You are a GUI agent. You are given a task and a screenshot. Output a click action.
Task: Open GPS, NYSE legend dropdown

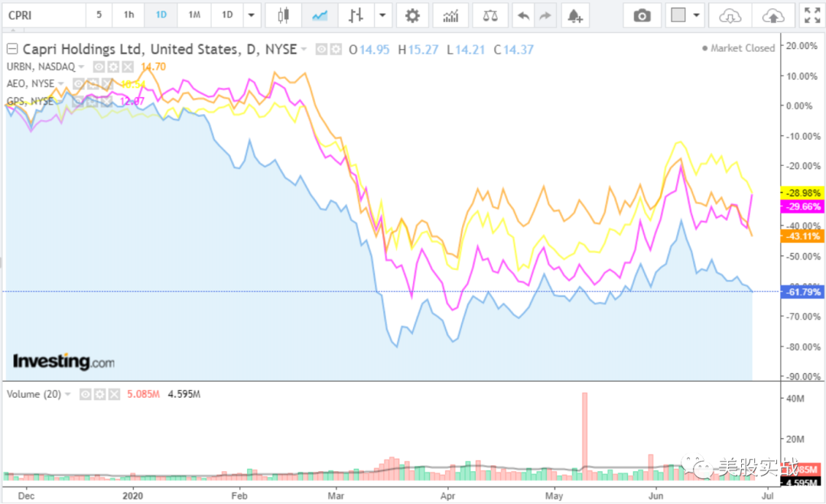coord(60,101)
